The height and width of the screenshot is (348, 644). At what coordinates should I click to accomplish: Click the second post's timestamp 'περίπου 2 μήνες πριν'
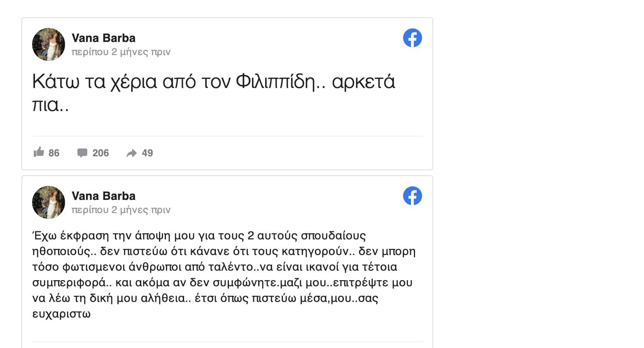click(121, 210)
